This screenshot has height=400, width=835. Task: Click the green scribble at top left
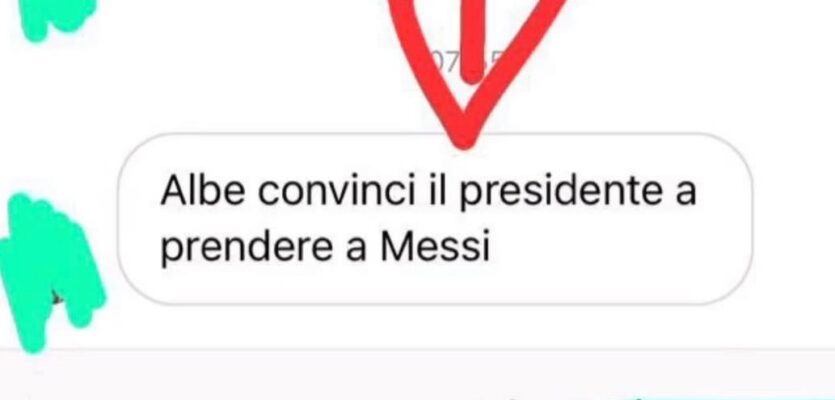(56, 16)
